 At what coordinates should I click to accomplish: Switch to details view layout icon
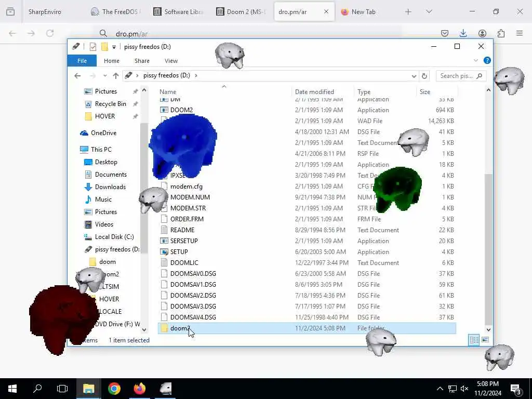click(474, 340)
